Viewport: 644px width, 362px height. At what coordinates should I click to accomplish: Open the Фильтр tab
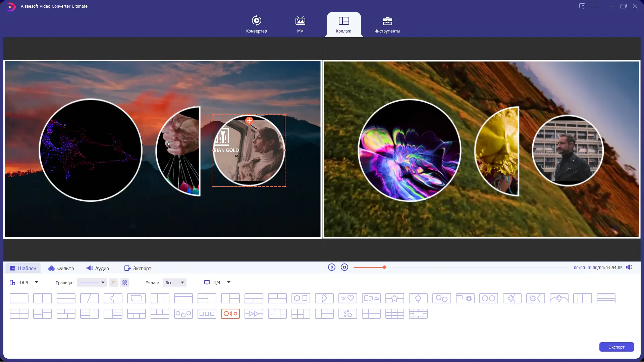point(61,268)
